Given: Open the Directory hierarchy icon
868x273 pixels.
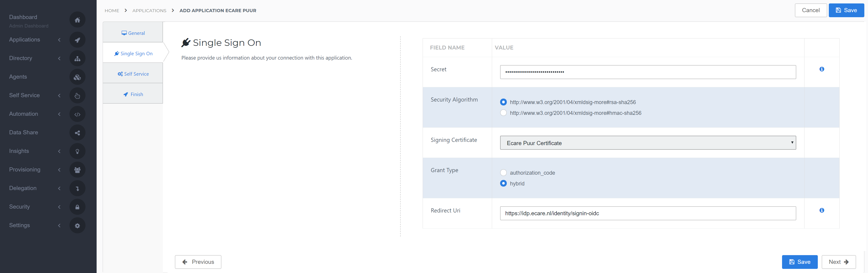Looking at the screenshot, I should [x=77, y=58].
